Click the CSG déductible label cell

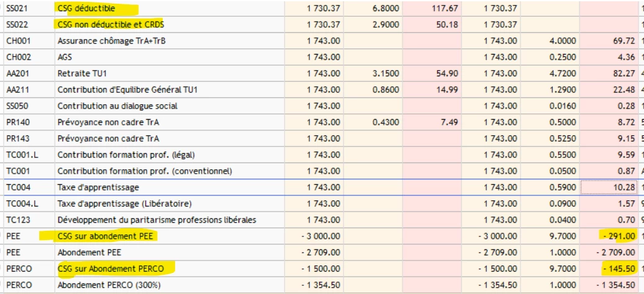tap(86, 8)
